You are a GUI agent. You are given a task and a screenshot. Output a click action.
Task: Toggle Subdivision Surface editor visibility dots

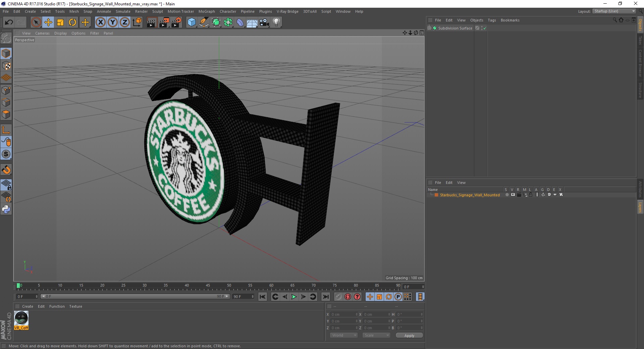482,28
